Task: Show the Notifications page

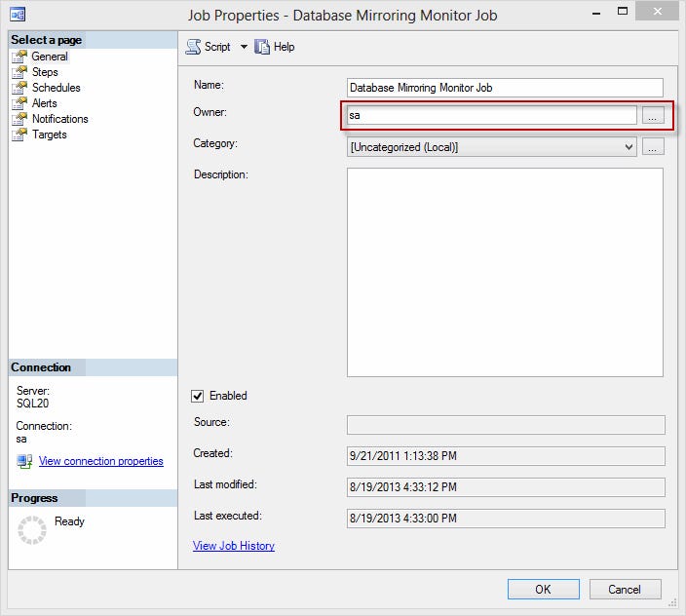Action: click(60, 119)
